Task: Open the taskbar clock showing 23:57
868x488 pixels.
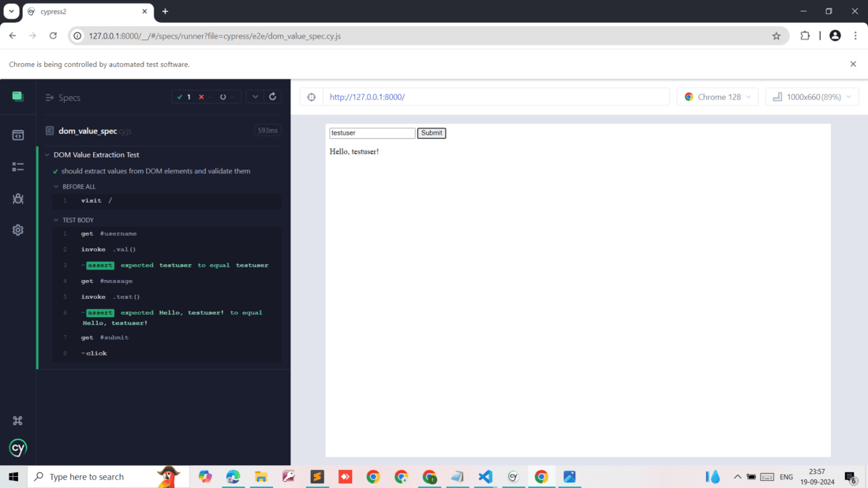Action: click(x=817, y=476)
